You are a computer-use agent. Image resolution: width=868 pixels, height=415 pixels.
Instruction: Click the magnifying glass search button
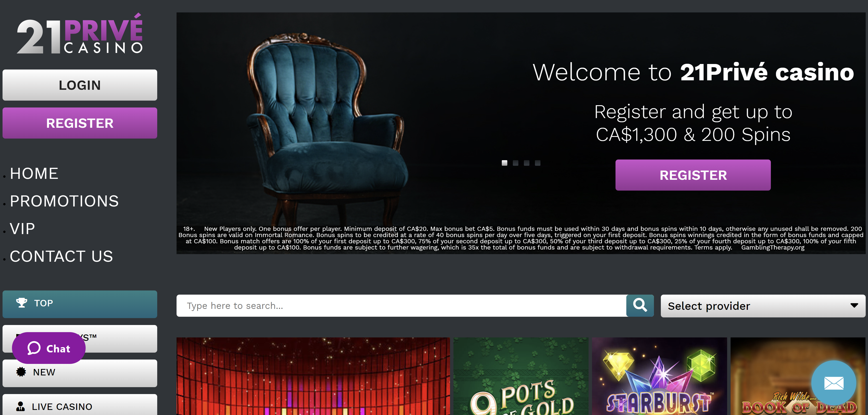(x=640, y=305)
